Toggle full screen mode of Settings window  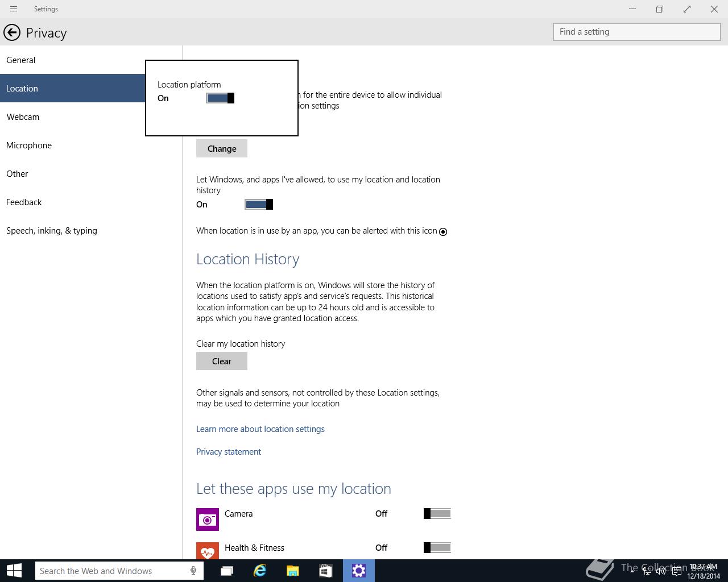(x=687, y=9)
